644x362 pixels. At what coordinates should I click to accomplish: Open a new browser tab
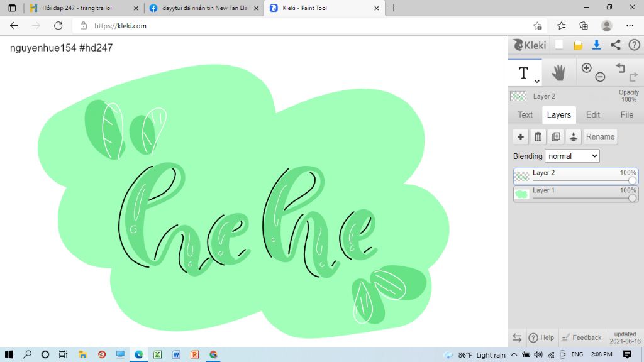(394, 8)
